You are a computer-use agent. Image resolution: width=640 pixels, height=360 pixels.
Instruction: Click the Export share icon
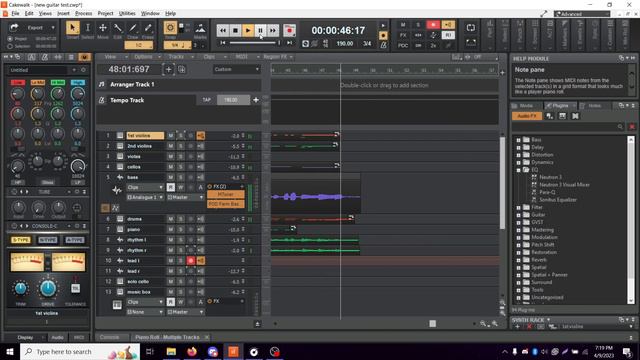[x=14, y=27]
